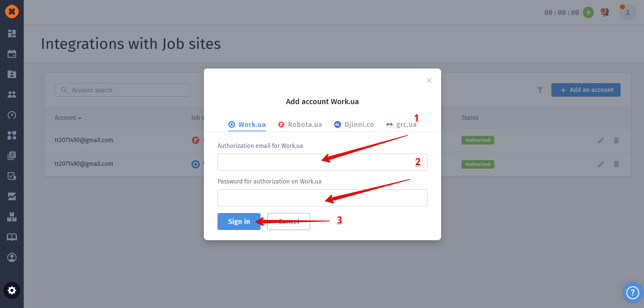Open the analytics chart icon in the sidebar
This screenshot has height=308, width=644.
(x=12, y=196)
